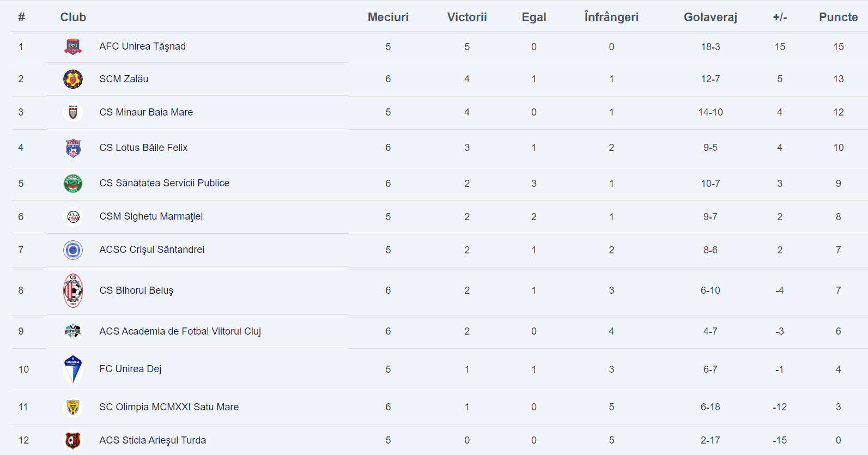
Task: Click the Olimpia MCMXXI Satu Mare badge
Action: pyautogui.click(x=73, y=407)
